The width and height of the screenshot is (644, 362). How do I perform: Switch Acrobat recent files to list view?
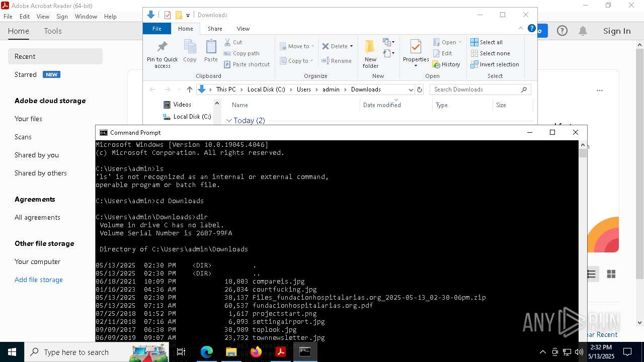click(591, 274)
